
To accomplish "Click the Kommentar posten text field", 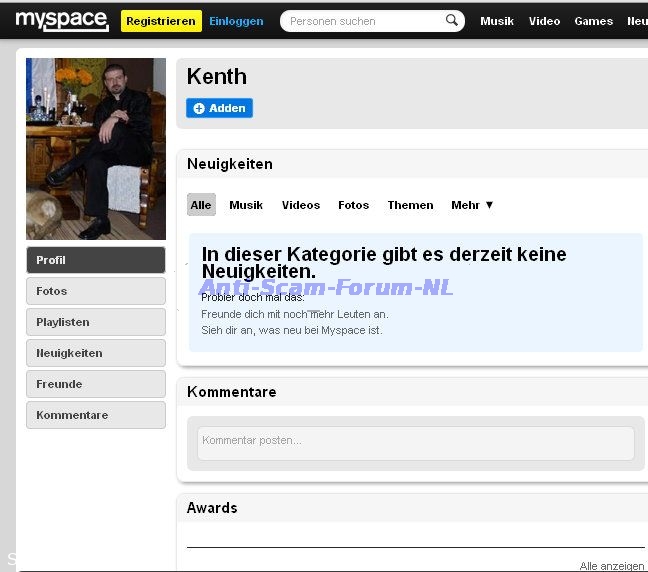I will (415, 441).
